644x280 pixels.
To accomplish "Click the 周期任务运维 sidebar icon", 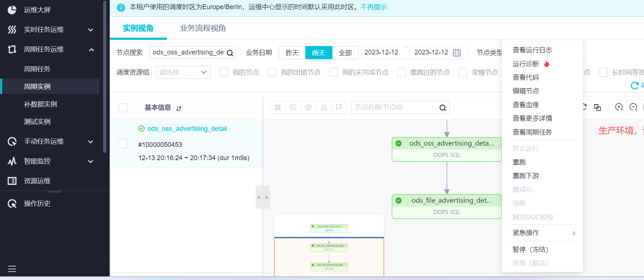I will click(x=12, y=49).
